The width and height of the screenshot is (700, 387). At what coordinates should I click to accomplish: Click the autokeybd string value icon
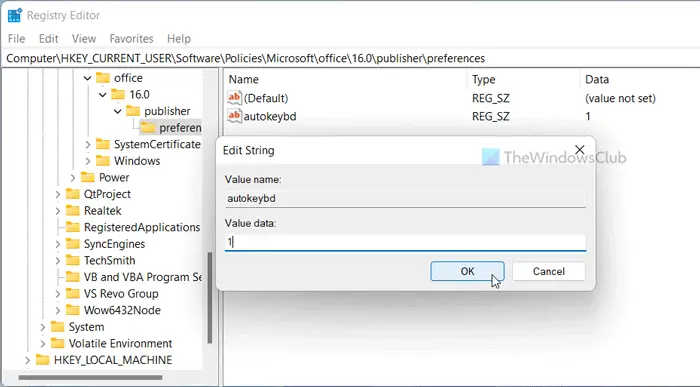click(x=234, y=116)
